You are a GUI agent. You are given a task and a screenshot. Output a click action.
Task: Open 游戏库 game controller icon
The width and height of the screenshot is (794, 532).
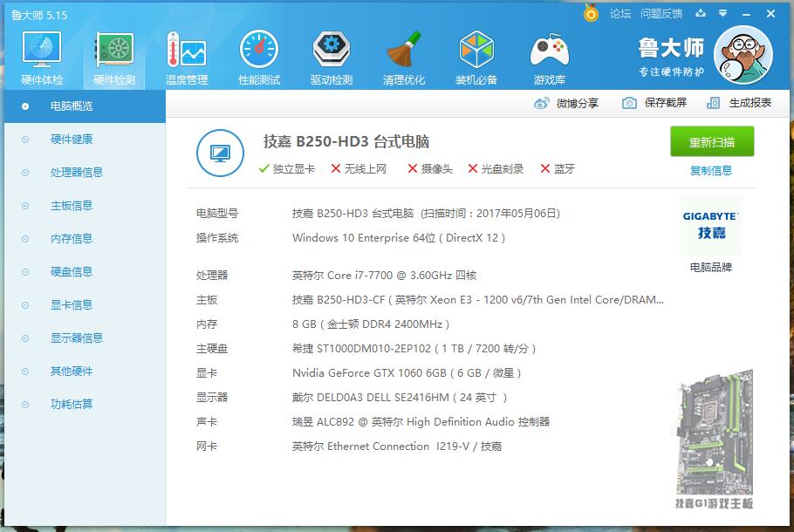(x=550, y=58)
